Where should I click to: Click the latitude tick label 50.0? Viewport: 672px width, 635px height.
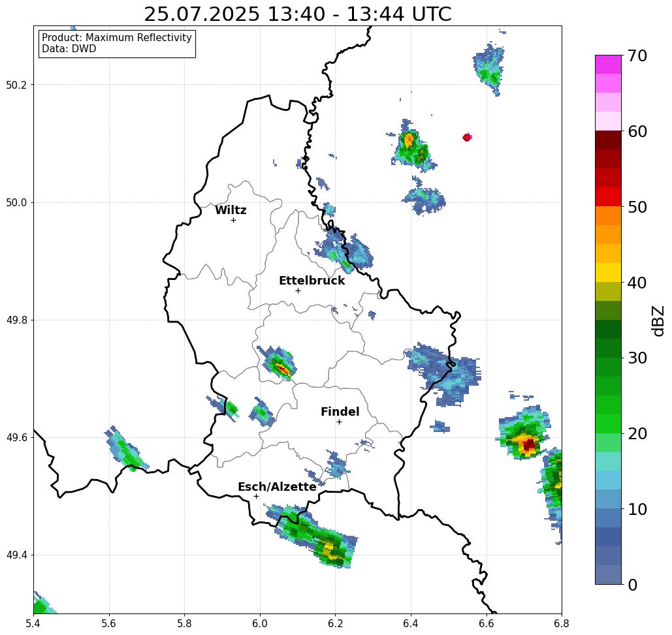[16, 202]
